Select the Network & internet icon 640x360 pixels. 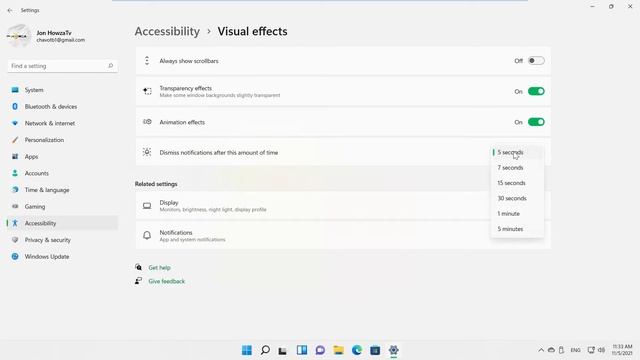point(15,123)
